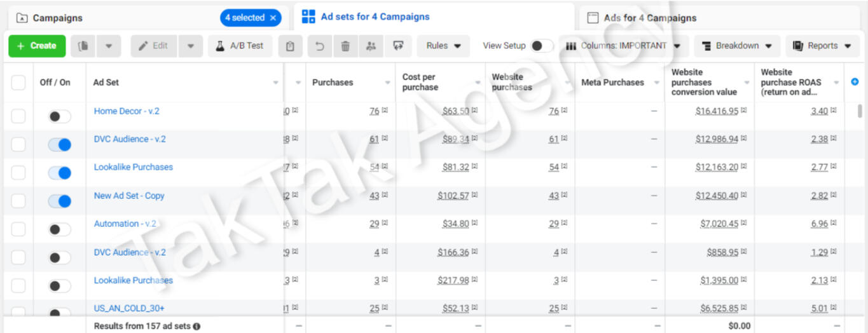Viewport: 868px width, 333px height.
Task: Check the select-all checkbox in table header
Action: [x=18, y=83]
